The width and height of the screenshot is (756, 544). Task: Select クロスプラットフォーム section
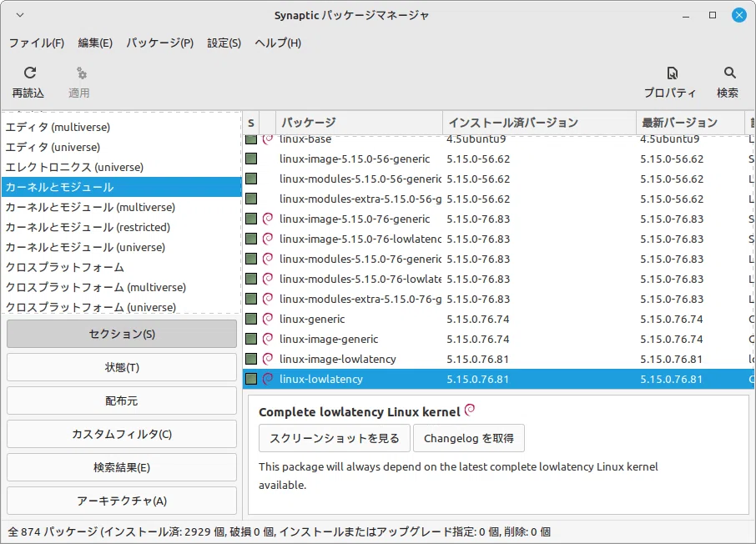pyautogui.click(x=121, y=267)
